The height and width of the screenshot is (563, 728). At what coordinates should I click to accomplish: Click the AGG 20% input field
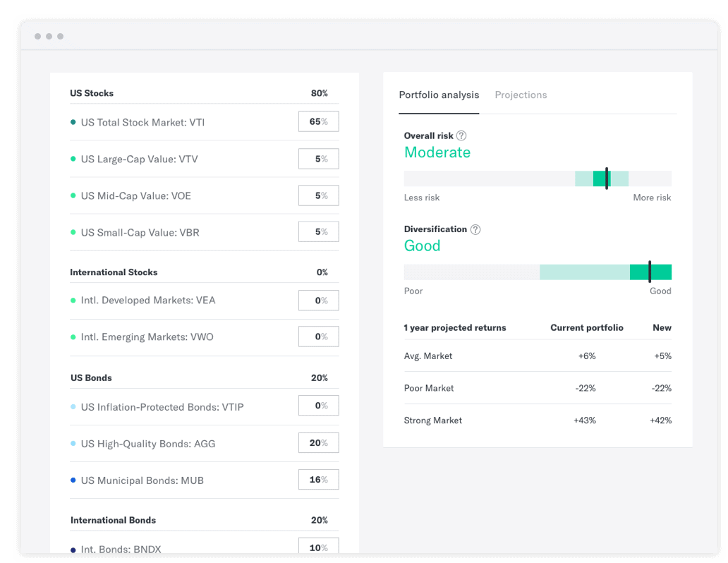(x=318, y=443)
